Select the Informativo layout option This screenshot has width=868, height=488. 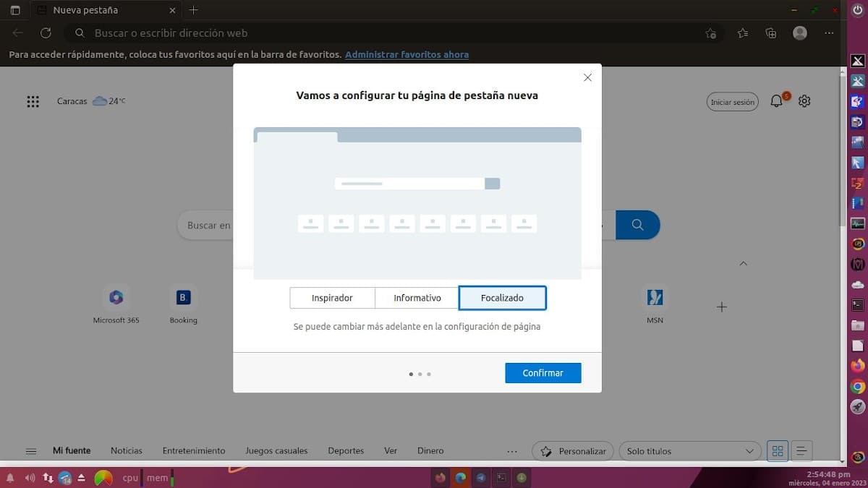pos(417,297)
